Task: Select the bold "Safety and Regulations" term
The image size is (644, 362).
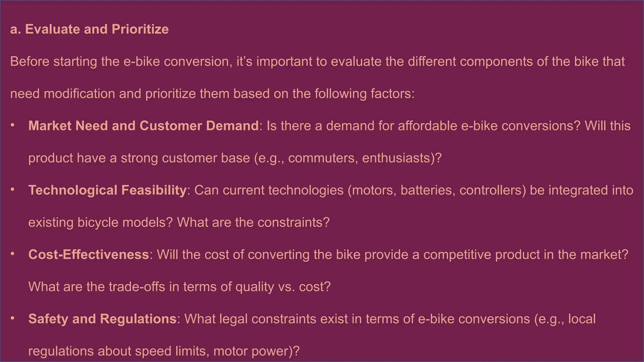Action: (x=102, y=319)
